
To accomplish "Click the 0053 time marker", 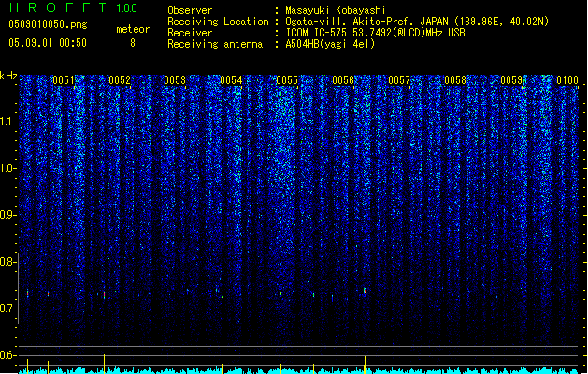I will pyautogui.click(x=175, y=80).
